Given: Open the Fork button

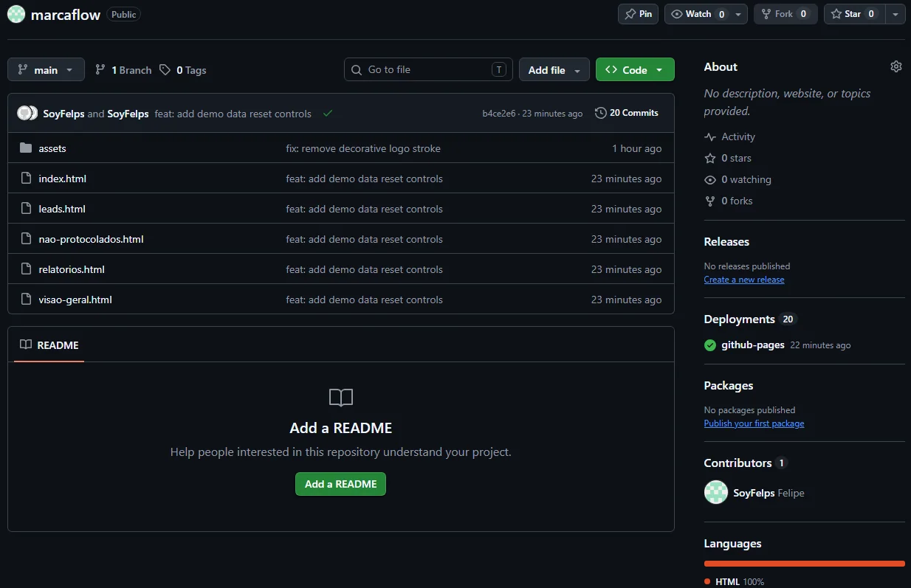Looking at the screenshot, I should (x=785, y=14).
